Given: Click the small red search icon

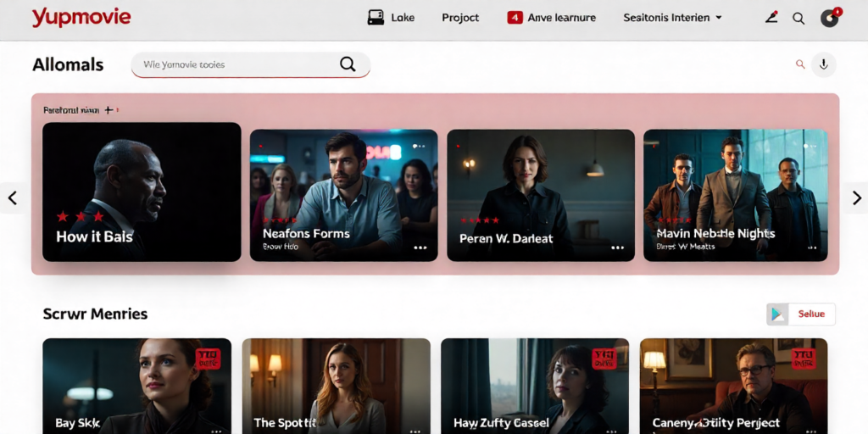Looking at the screenshot, I should pyautogui.click(x=800, y=64).
